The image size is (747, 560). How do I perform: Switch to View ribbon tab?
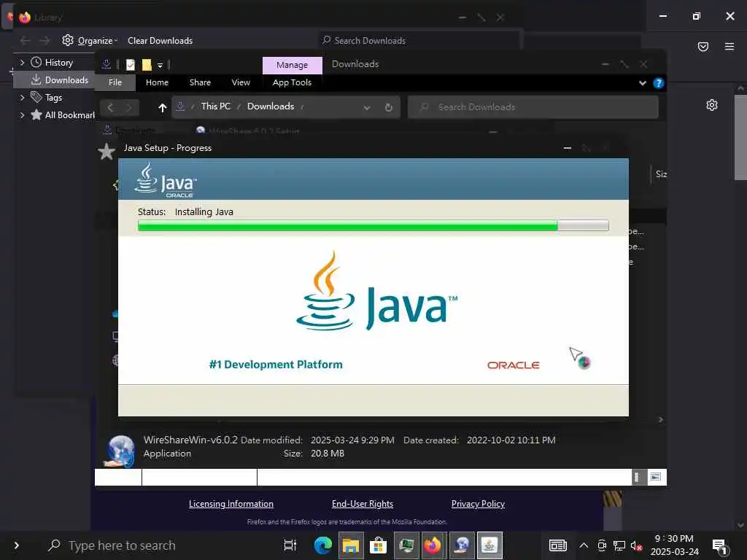[241, 82]
